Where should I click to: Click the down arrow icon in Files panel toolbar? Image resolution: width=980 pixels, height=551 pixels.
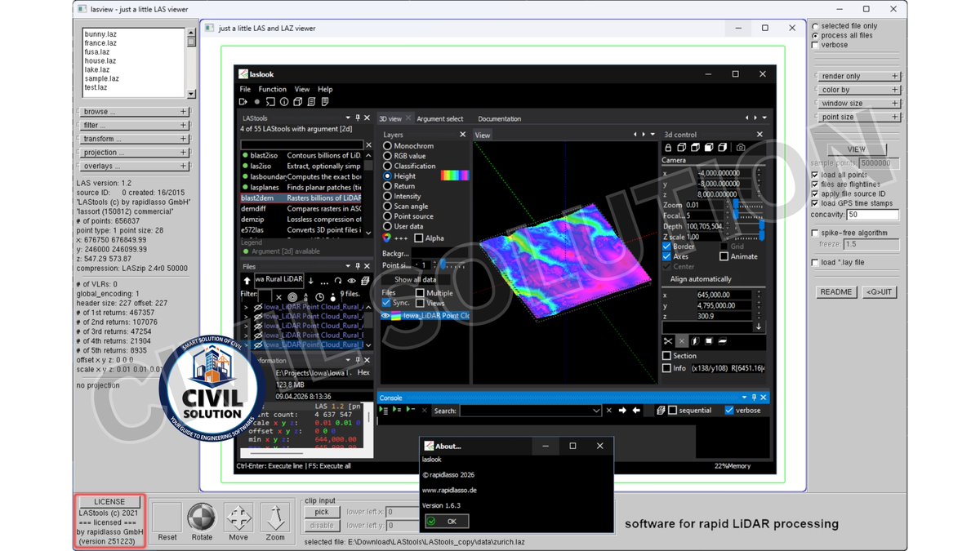(x=311, y=281)
